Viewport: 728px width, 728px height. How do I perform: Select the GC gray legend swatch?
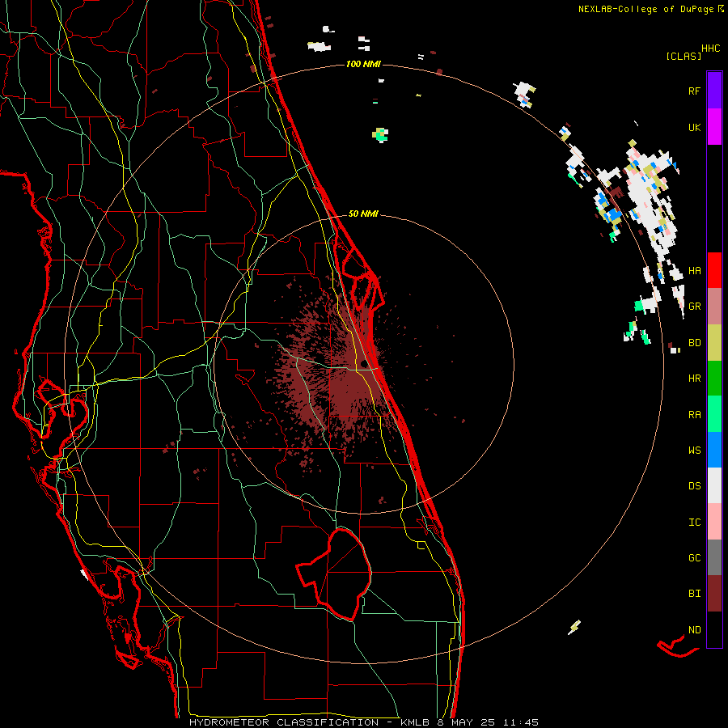click(714, 557)
